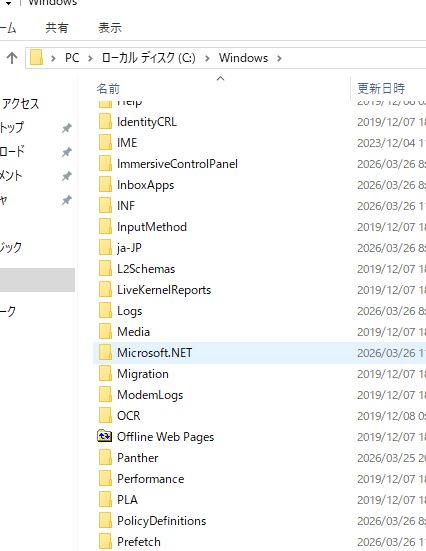Select the Offline Web Pages name

point(166,437)
